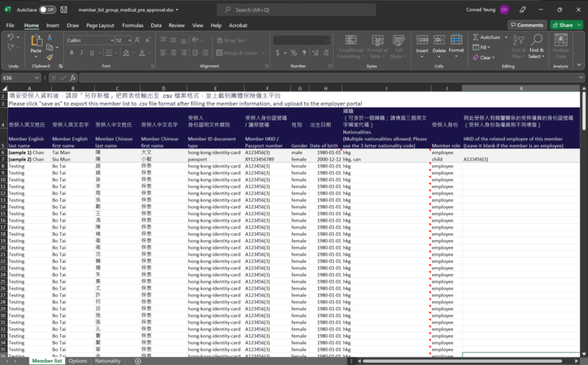Click the Comments button
This screenshot has width=588, height=365.
[526, 25]
